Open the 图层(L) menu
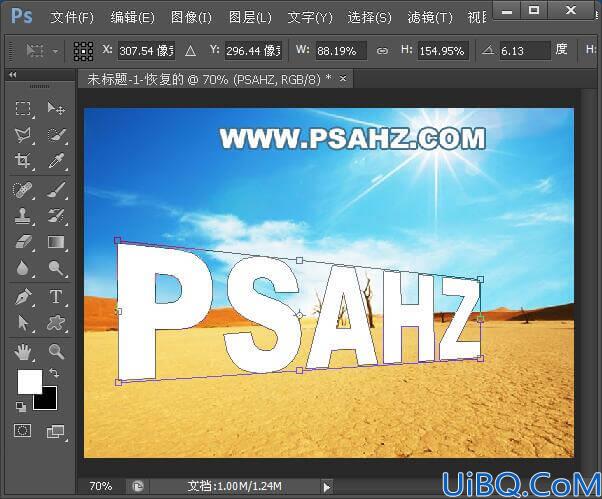The width and height of the screenshot is (602, 499). [x=250, y=18]
